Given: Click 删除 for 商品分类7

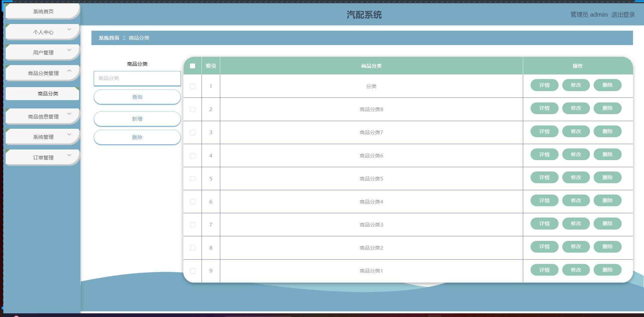Looking at the screenshot, I should coord(607,131).
